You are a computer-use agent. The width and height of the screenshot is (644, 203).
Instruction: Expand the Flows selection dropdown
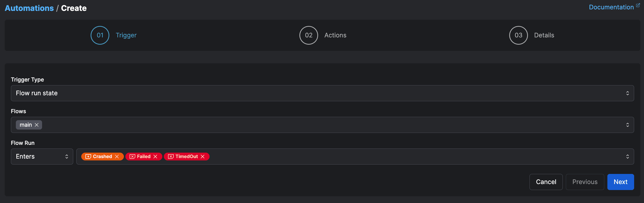coord(627,125)
